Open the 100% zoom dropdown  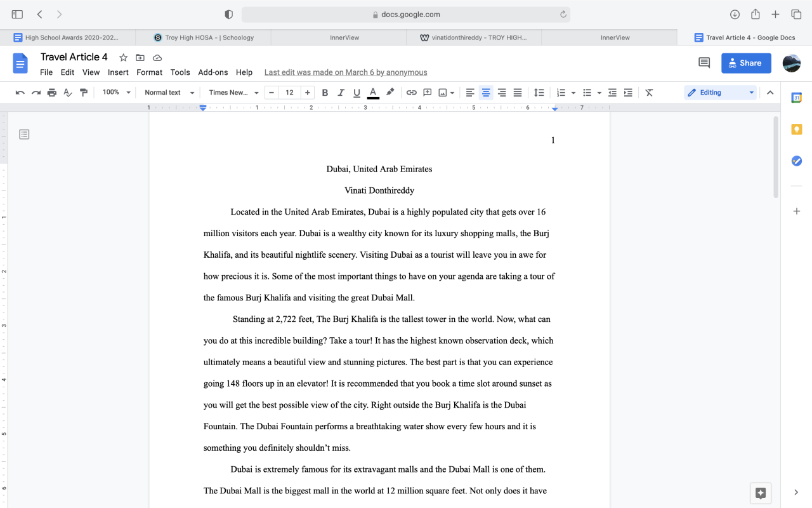coord(116,93)
